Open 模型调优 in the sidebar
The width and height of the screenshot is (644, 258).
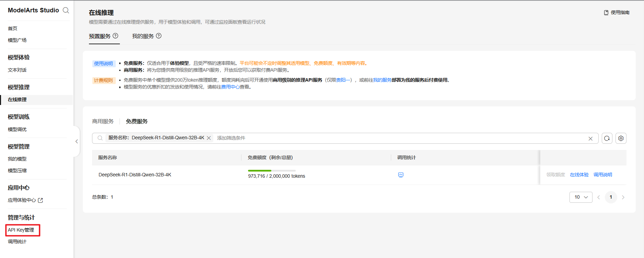pyautogui.click(x=17, y=129)
